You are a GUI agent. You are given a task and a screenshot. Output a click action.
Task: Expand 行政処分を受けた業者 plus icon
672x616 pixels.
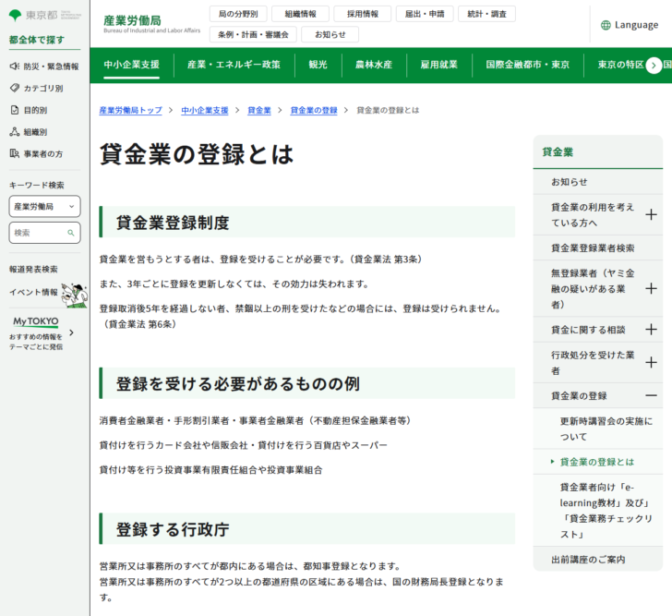pos(651,363)
